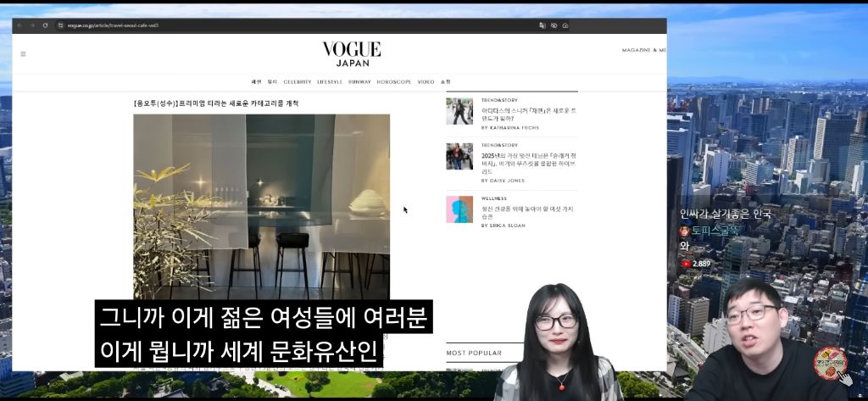This screenshot has width=868, height=401.
Task: Open the 2025 denim article thumbnail
Action: pos(459,156)
